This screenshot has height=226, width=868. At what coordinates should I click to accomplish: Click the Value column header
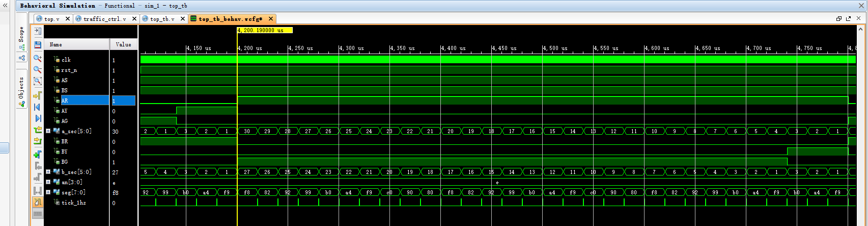124,44
